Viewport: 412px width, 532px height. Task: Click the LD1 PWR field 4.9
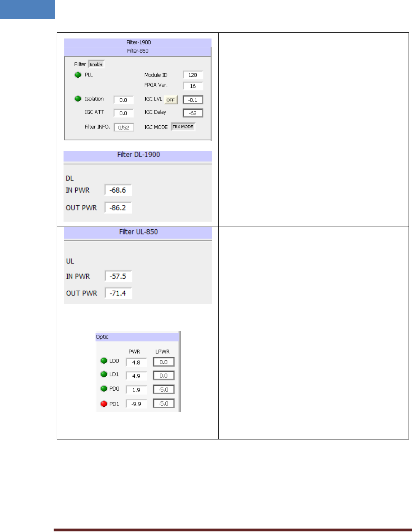[x=136, y=376]
